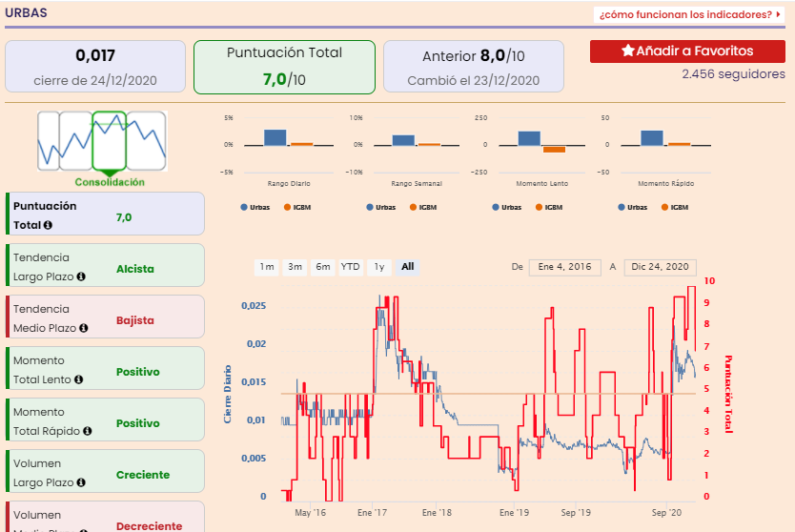Click the star icon in Añadir a Favoritos

[627, 51]
